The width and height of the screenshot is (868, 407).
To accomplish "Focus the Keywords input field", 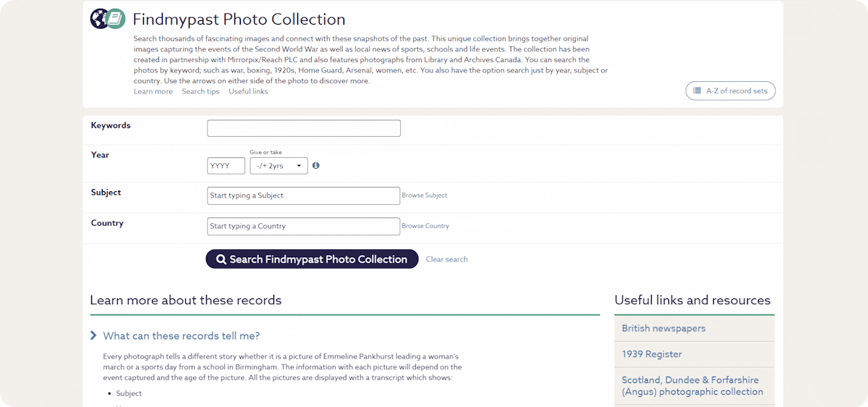I will click(303, 128).
